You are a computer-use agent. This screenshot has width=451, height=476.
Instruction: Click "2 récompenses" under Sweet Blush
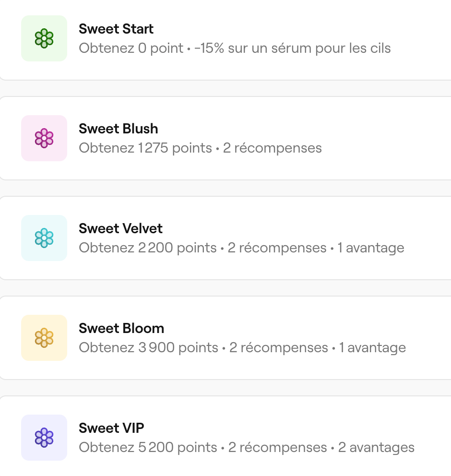[x=272, y=148]
